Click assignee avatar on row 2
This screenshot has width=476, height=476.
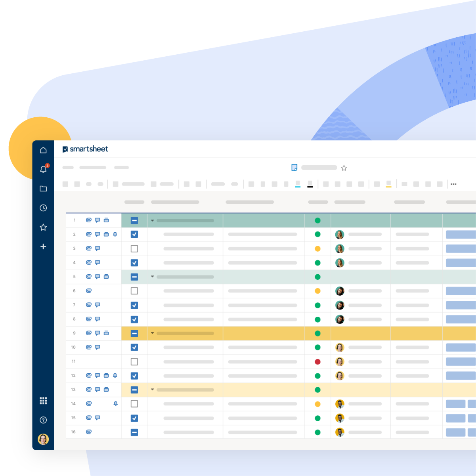pyautogui.click(x=340, y=235)
